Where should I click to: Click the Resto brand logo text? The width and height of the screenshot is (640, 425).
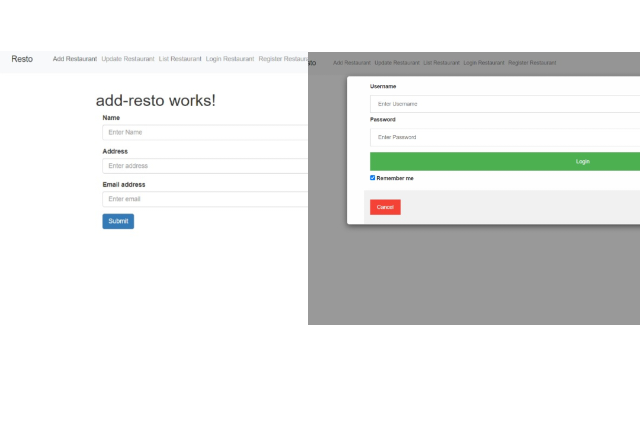pyautogui.click(x=22, y=59)
